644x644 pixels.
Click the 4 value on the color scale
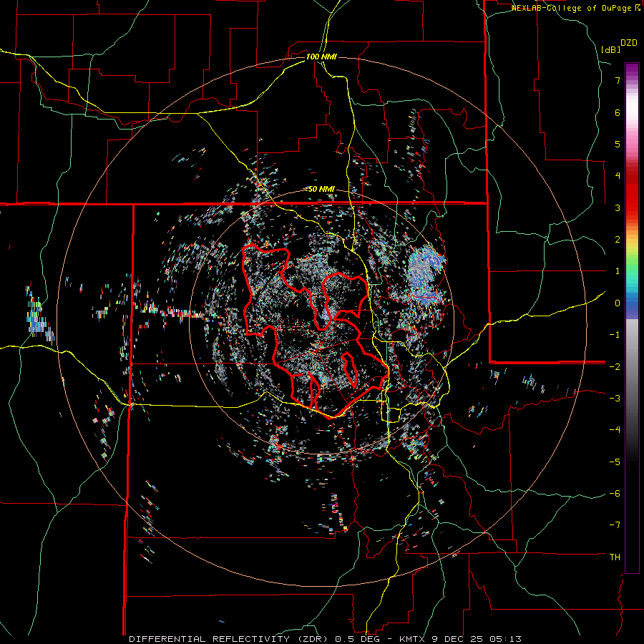618,176
